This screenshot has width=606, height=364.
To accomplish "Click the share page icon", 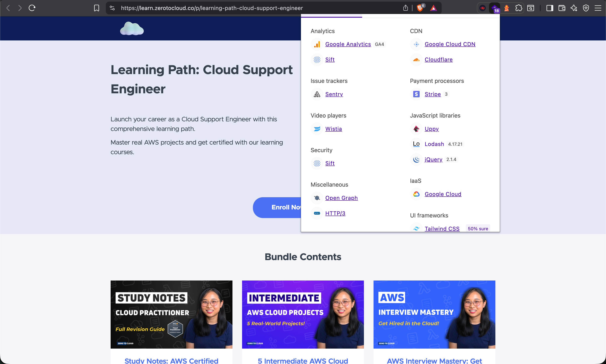I will tap(405, 8).
